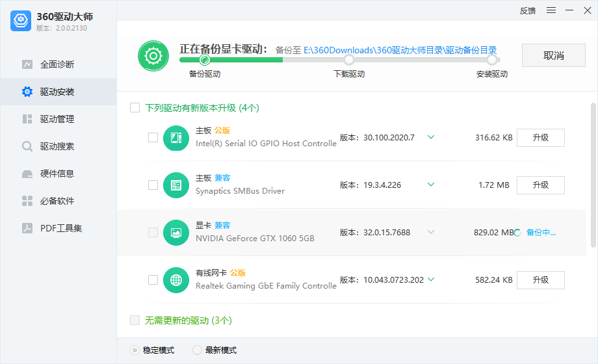Image resolution: width=598 pixels, height=364 pixels.
Task: Go to 驱动搜索 section
Action: [x=58, y=146]
